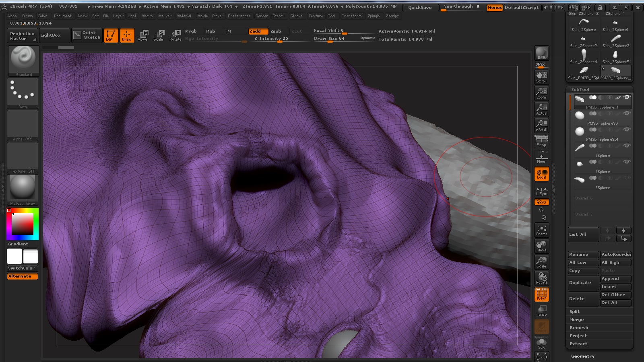Screen dimensions: 644x362
Task: Open the Preferences menu
Action: [239, 16]
